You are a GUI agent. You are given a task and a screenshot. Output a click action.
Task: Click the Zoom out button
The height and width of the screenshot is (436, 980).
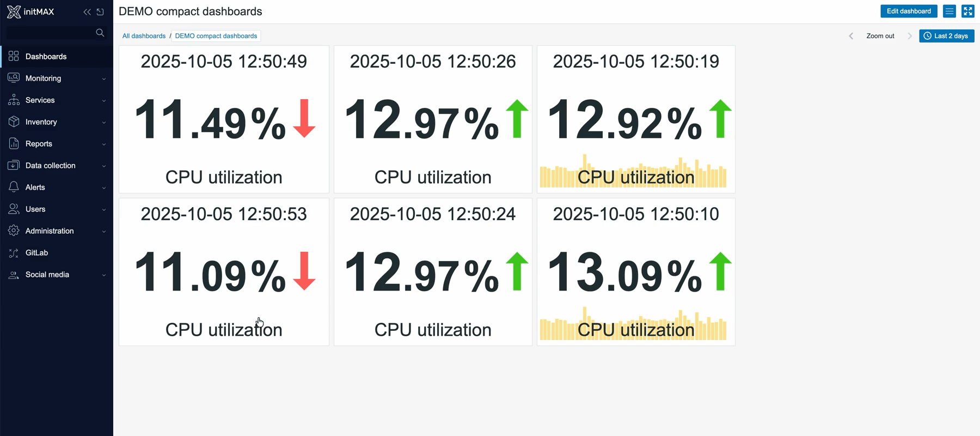pyautogui.click(x=880, y=36)
